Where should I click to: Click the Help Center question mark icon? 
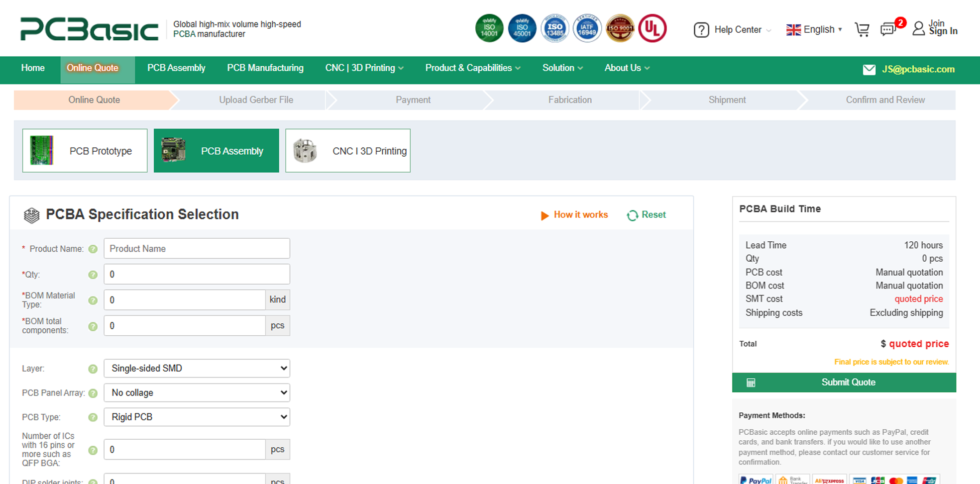tap(701, 30)
